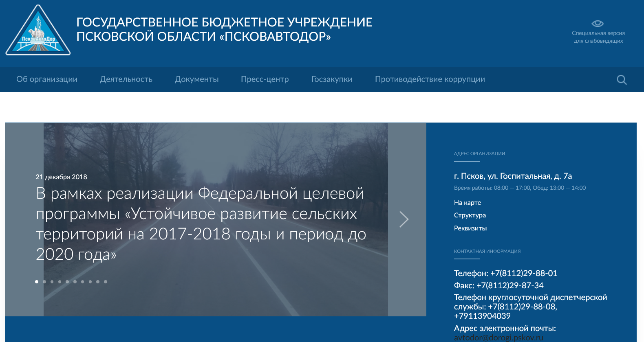Click the organization title «ПСКОВАВТОДОР» header text
Screen dimensions: 644x342
click(225, 29)
